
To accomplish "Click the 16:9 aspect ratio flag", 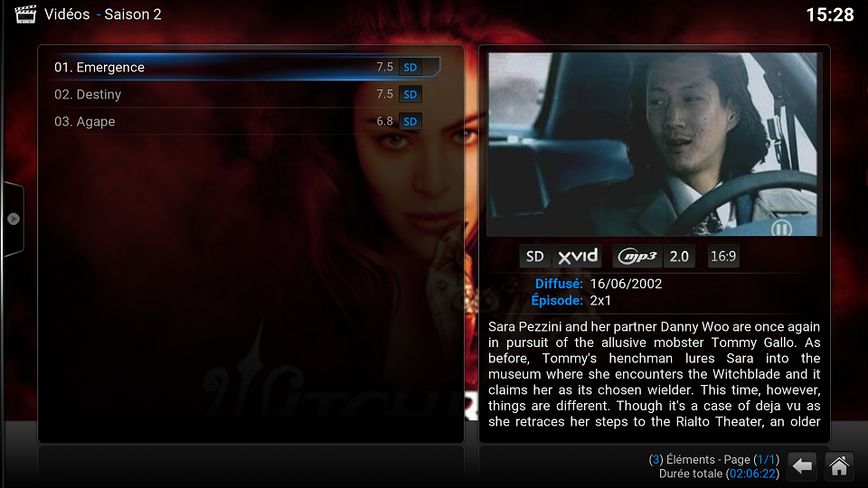I will click(723, 256).
